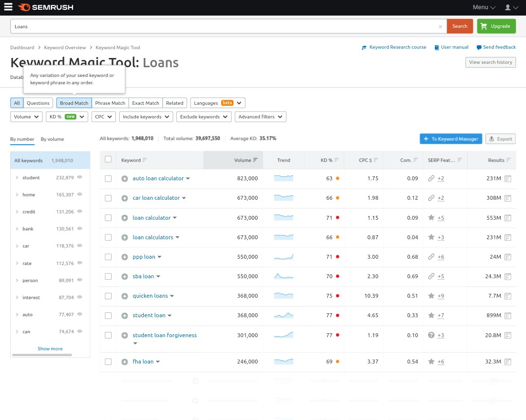Click the Export icon button
The image size is (526, 420).
500,139
